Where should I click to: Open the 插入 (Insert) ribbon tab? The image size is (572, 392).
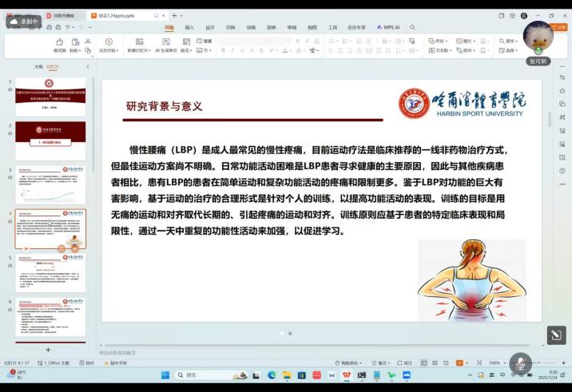click(189, 27)
